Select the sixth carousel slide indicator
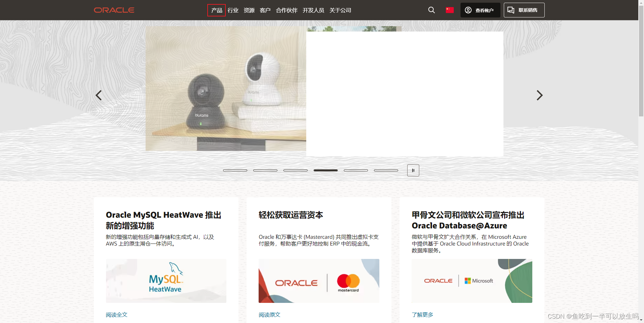This screenshot has width=644, height=323. coord(386,170)
